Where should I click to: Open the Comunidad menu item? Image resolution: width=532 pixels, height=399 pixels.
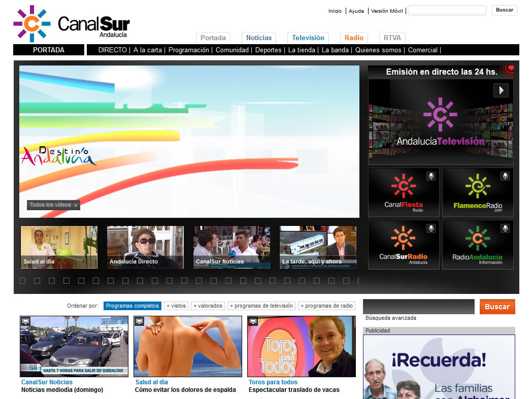232,50
